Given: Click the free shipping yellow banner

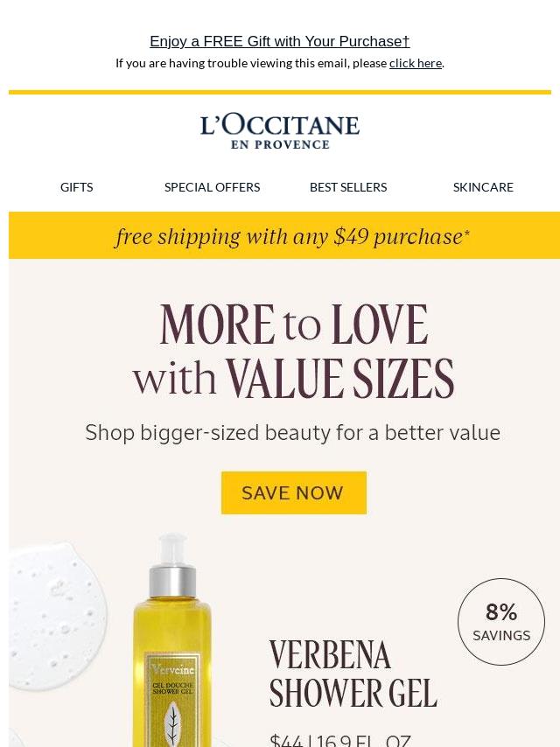Looking at the screenshot, I should 284,235.
